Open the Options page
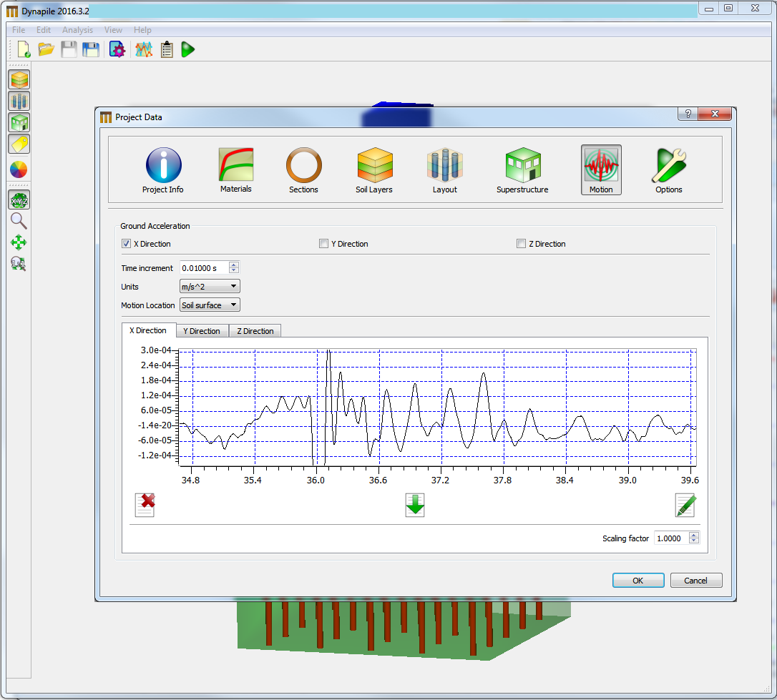Viewport: 777px width, 700px height. (x=669, y=170)
